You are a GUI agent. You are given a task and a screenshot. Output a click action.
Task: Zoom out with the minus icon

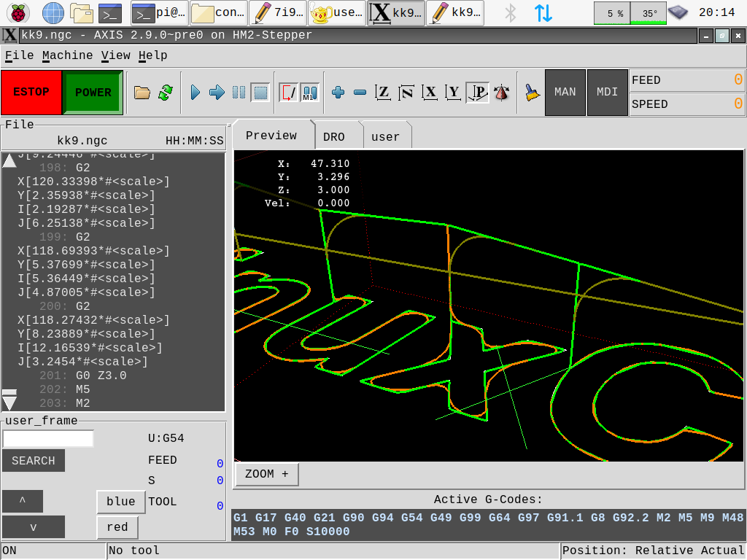coord(360,93)
